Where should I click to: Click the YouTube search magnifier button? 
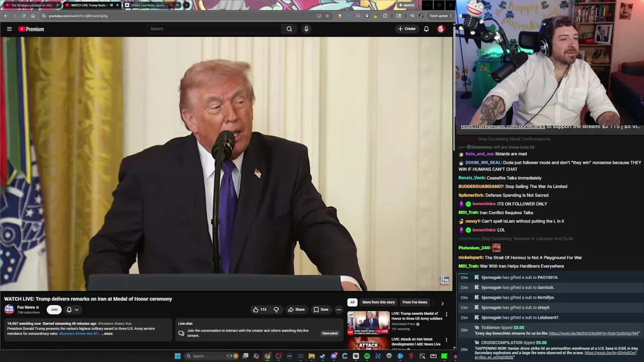coord(289,29)
